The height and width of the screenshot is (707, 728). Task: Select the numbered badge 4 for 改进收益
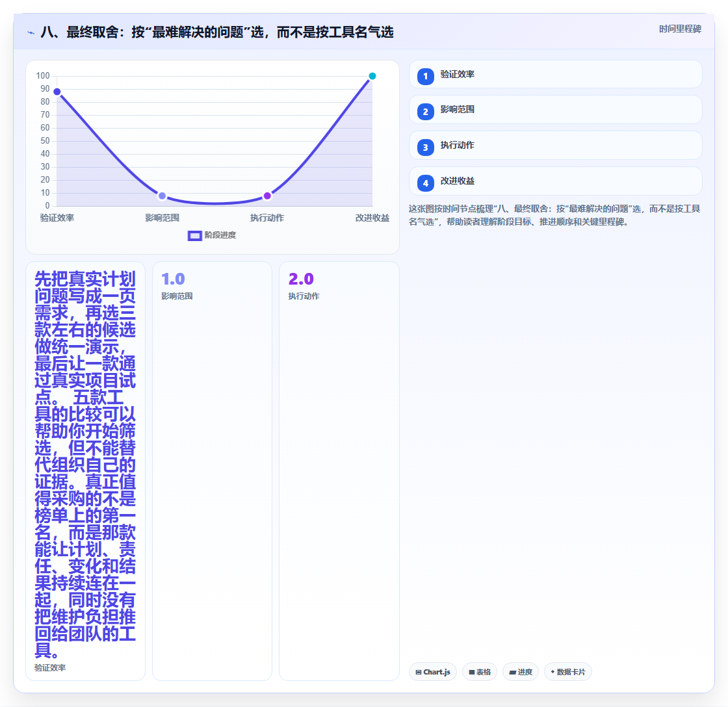[x=425, y=183]
